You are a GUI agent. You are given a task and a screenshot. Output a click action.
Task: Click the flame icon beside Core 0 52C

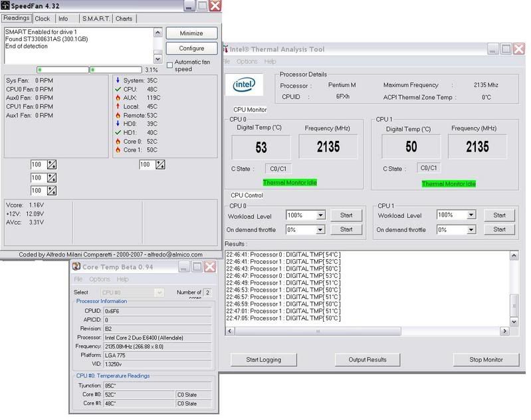[118, 142]
